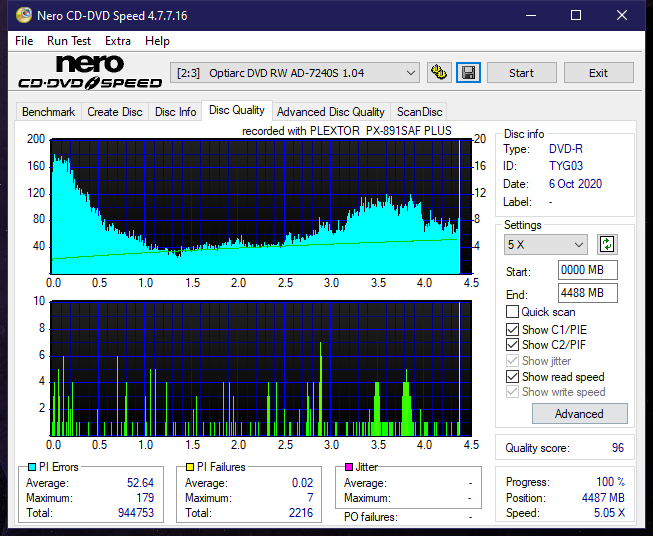Click the drive options icon

point(439,73)
